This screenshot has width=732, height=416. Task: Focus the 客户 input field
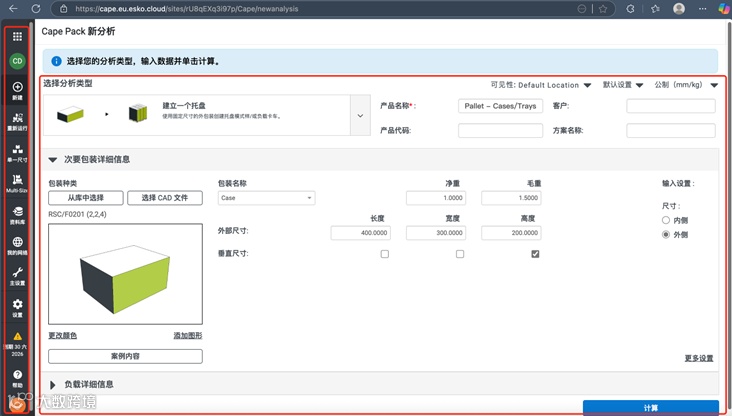(671, 106)
